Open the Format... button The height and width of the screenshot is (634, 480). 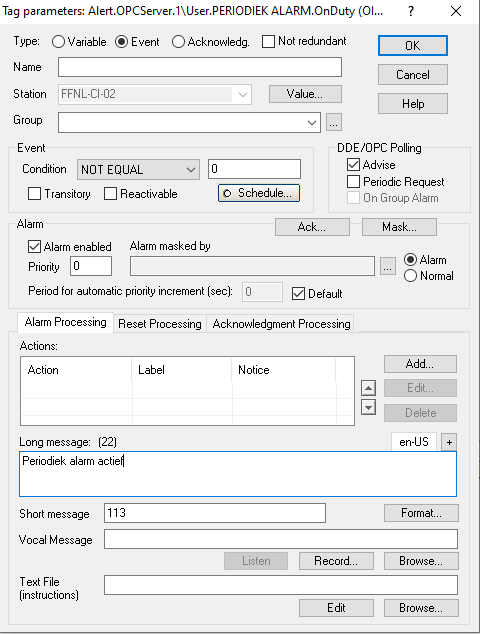[x=421, y=513]
